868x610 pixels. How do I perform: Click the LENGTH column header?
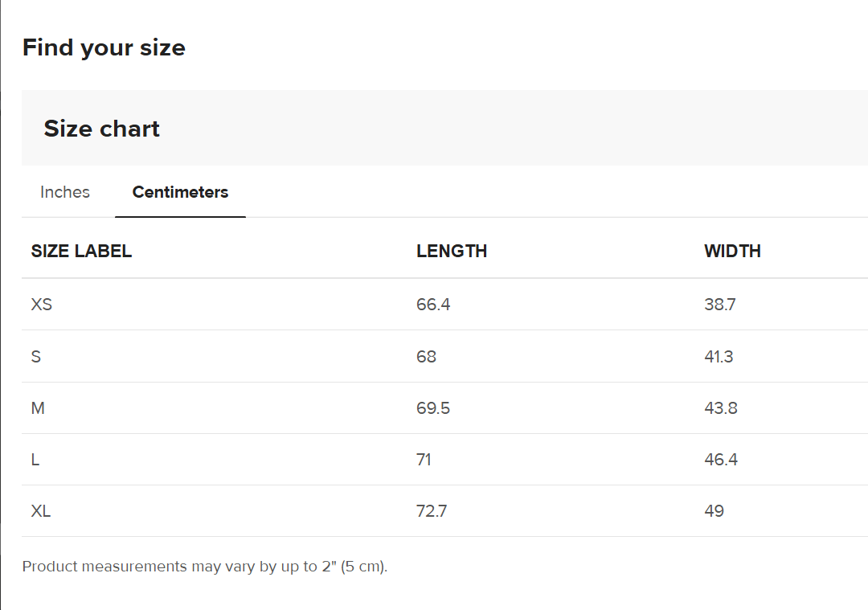[x=452, y=251]
